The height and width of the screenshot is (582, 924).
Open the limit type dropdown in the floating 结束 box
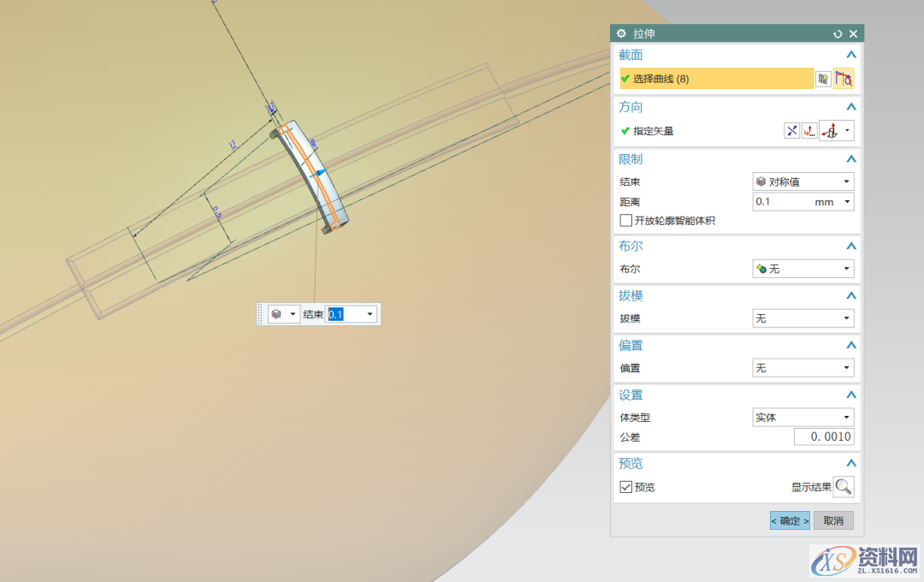pos(283,314)
